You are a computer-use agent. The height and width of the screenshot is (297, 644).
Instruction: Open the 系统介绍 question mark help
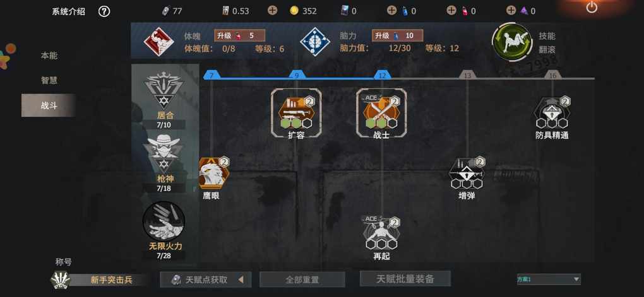click(x=104, y=11)
